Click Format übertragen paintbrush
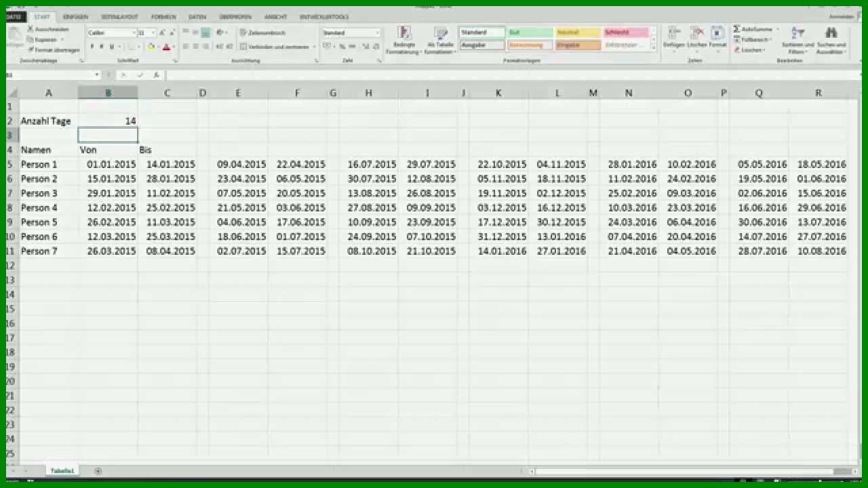The width and height of the screenshot is (868, 488). pyautogui.click(x=31, y=49)
